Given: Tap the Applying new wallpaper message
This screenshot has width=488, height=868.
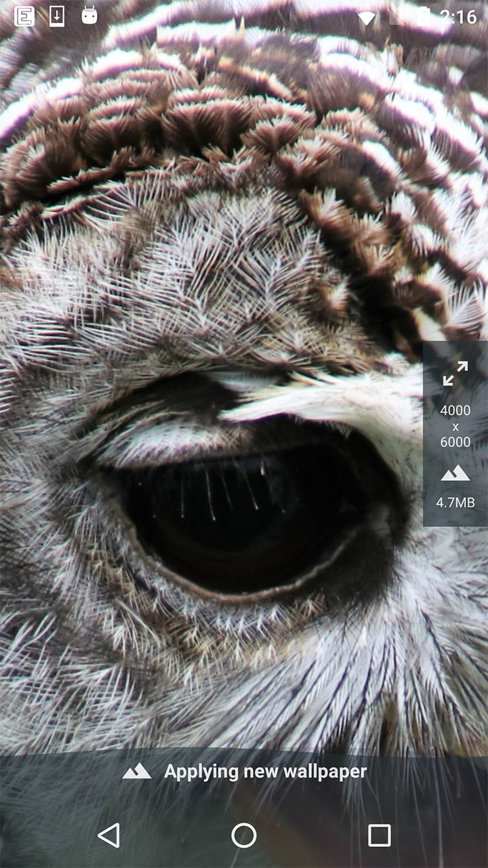Looking at the screenshot, I should (x=265, y=771).
